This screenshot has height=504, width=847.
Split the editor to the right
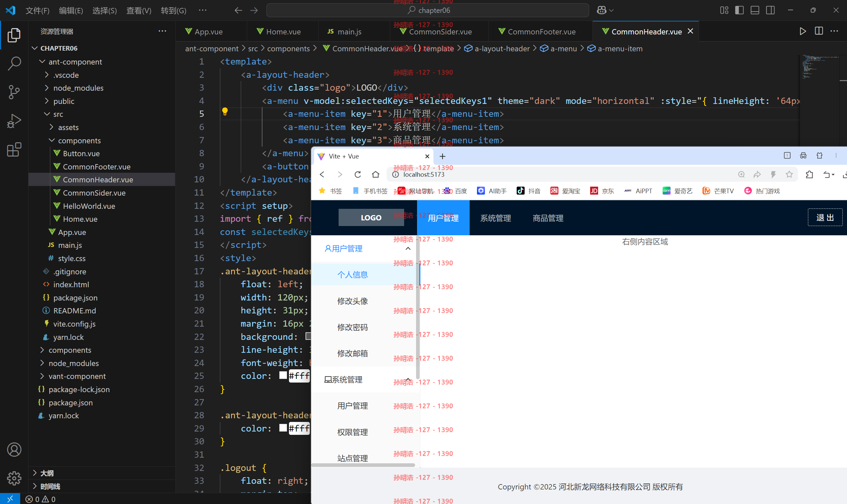[x=819, y=31]
